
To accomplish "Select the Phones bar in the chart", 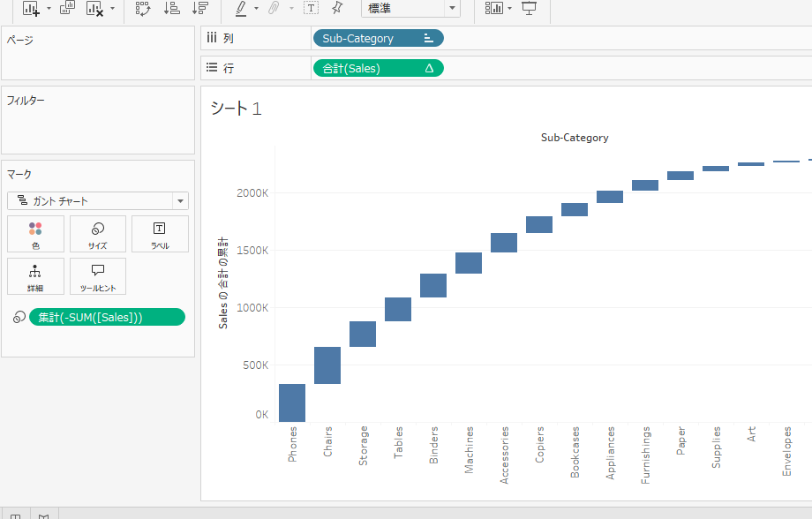I will 292,402.
